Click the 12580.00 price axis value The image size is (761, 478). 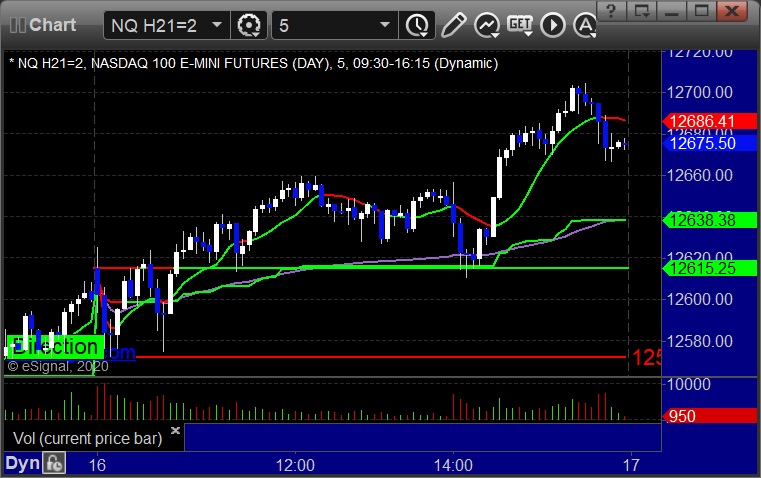[700, 341]
